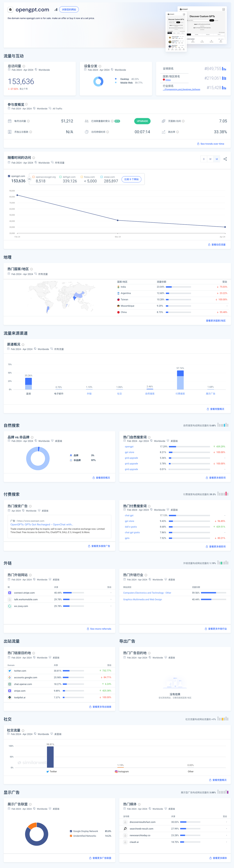
Task: Switch chart granularity to M (monthly)
Action: pos(217,159)
